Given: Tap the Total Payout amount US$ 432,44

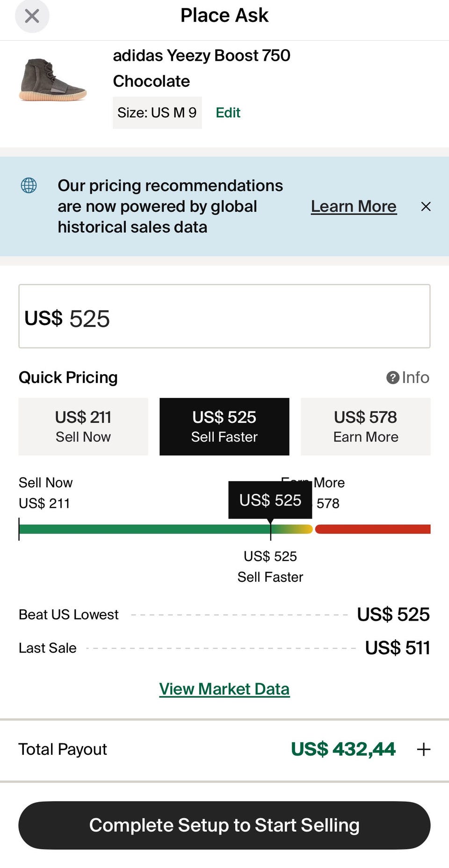Looking at the screenshot, I should coord(343,749).
